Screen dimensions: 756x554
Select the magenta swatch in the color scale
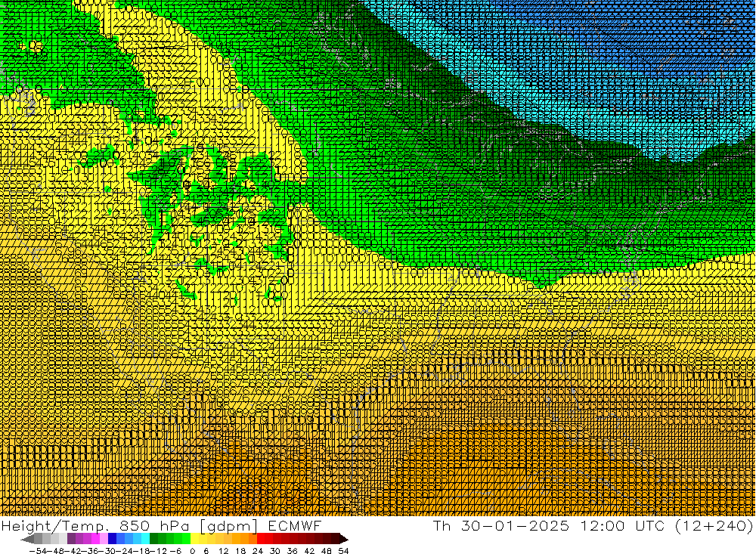[x=95, y=539]
